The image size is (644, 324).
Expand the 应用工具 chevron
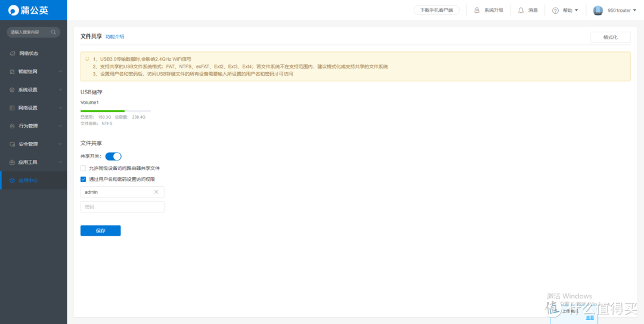pyautogui.click(x=60, y=162)
